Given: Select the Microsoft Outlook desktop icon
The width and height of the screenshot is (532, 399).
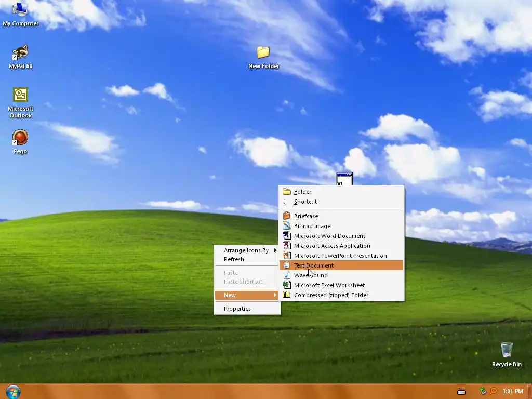Looking at the screenshot, I should tap(20, 103).
